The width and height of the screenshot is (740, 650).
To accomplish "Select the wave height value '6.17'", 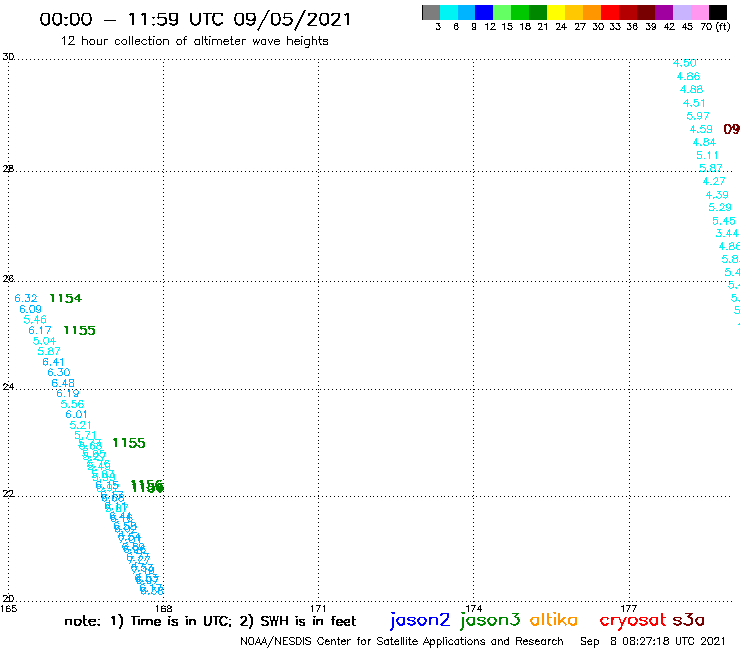I will (40, 330).
